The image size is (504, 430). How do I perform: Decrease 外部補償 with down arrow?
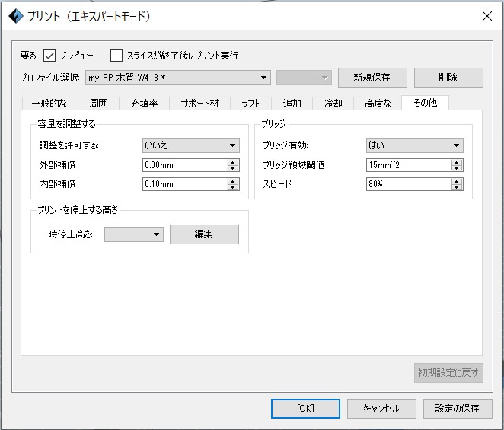[x=233, y=168]
